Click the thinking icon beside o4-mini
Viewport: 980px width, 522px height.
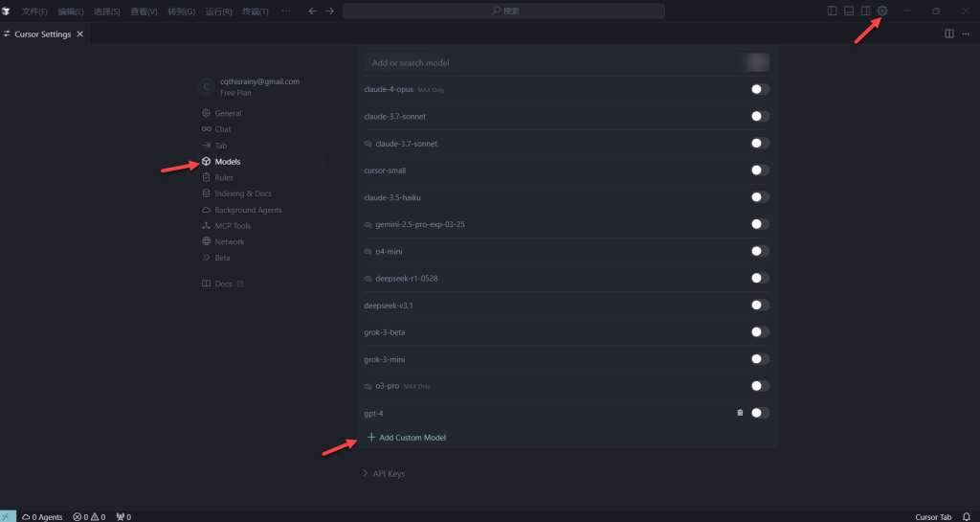tap(367, 251)
